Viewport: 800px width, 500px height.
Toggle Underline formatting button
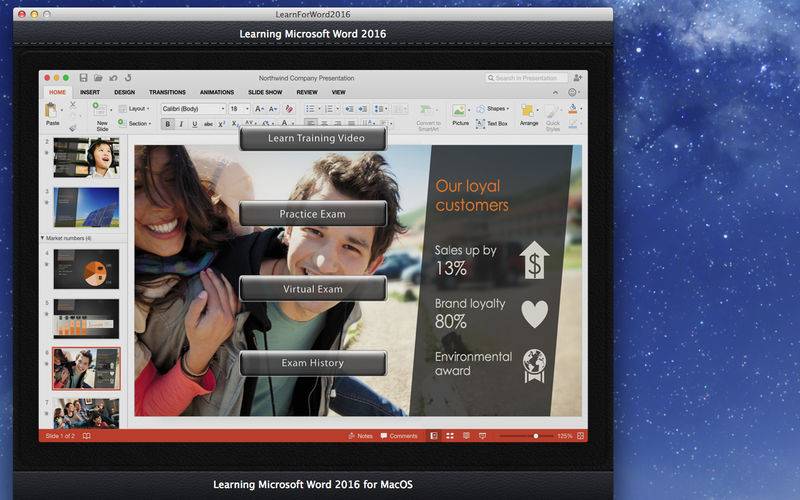click(x=195, y=124)
